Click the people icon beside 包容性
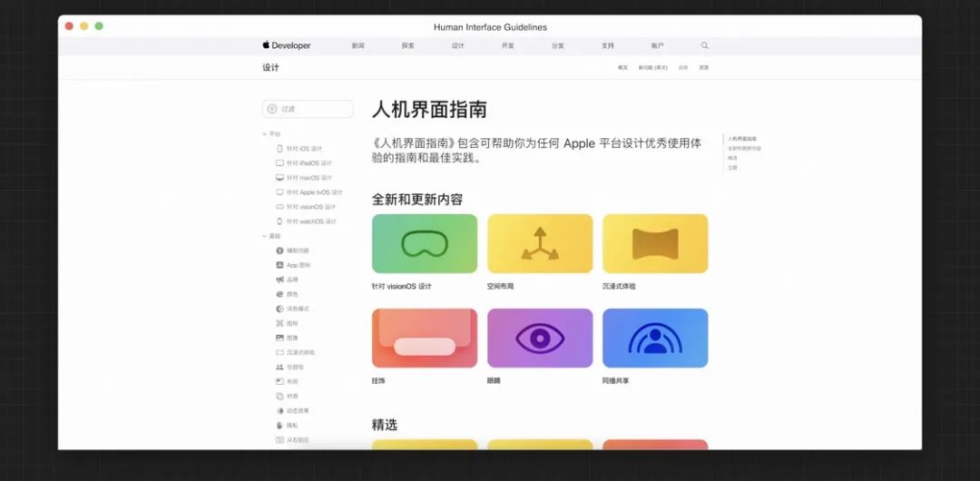The width and height of the screenshot is (980, 481). [x=279, y=368]
